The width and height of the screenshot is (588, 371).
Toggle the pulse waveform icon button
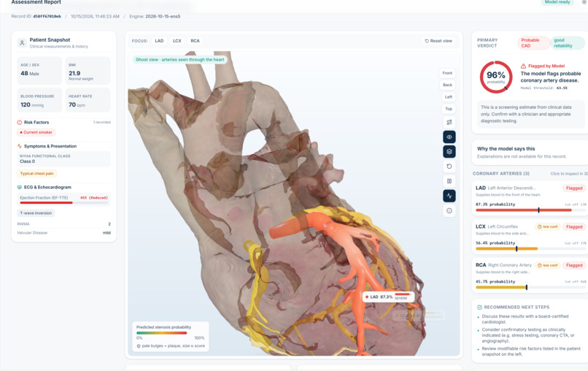449,196
